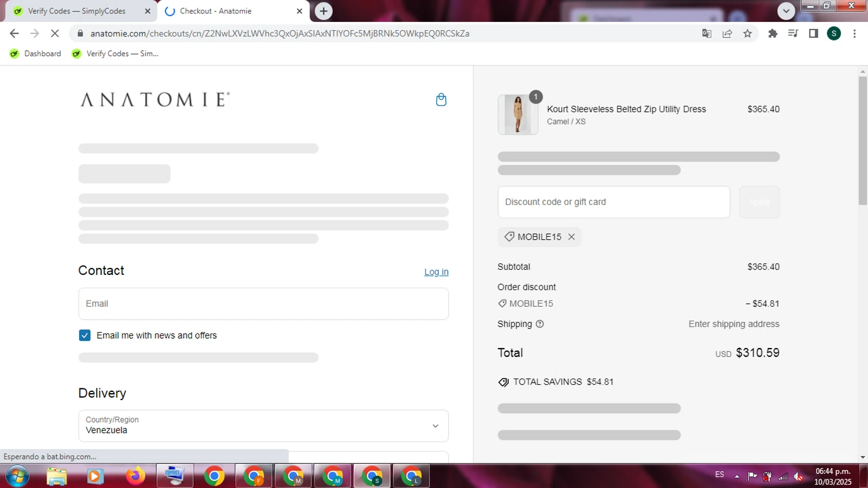Click the ES input language indicator
Viewport: 868px width, 488px height.
719,475
